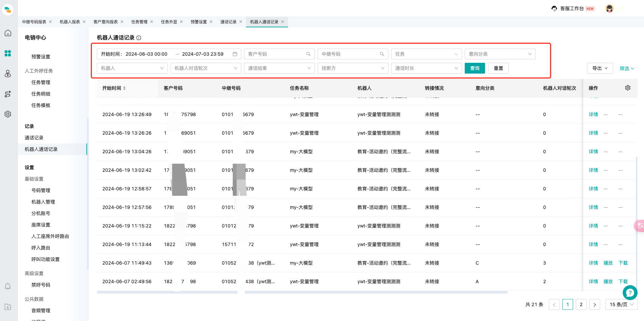Sort by 开始时间 column arrows

click(x=125, y=88)
